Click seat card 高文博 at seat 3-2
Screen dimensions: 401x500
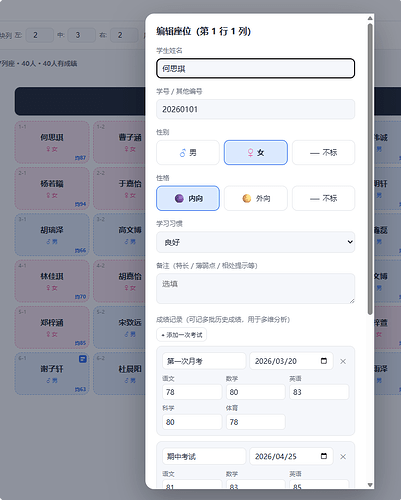coord(119,235)
